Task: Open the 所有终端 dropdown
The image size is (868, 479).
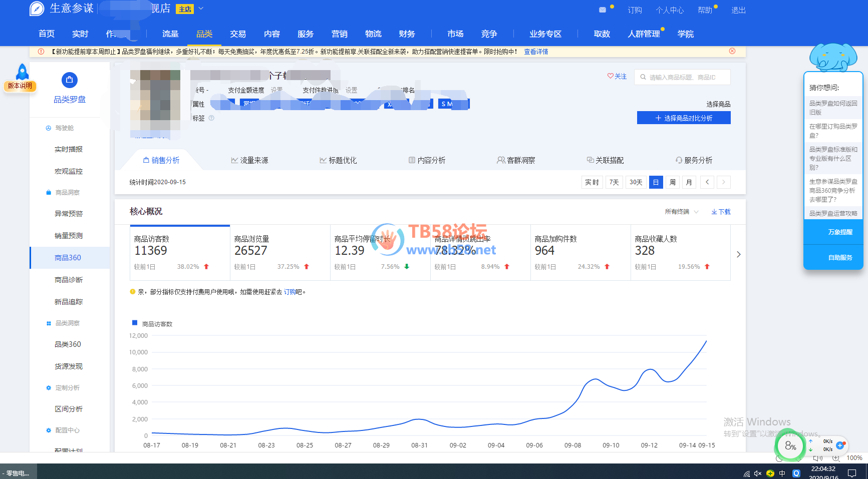Action: 681,212
